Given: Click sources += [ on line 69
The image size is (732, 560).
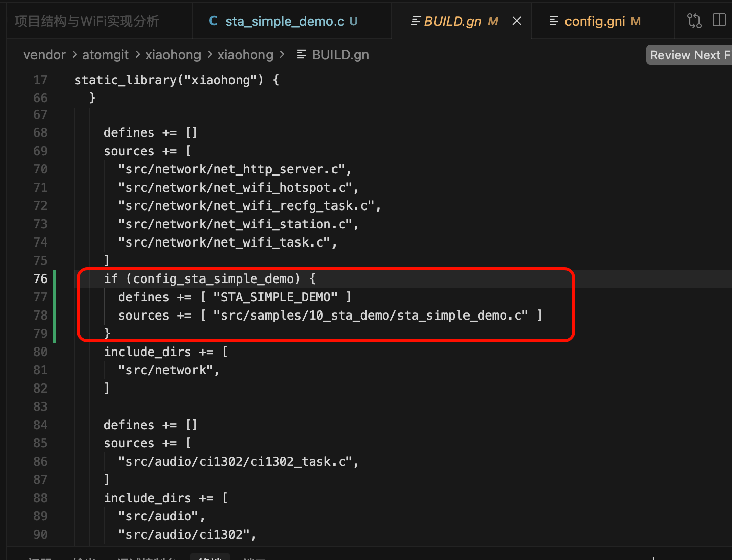Looking at the screenshot, I should click(x=147, y=151).
